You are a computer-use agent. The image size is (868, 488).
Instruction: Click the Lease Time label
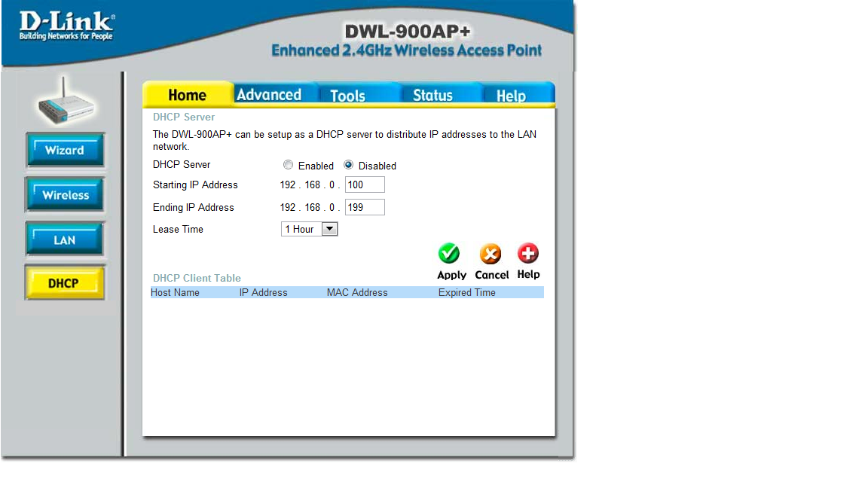point(178,229)
